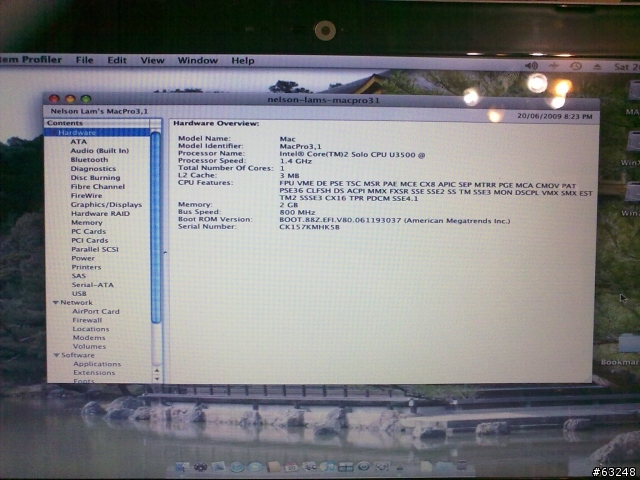The height and width of the screenshot is (480, 640).
Task: Select FireWire in the sidebar
Action: [87, 196]
